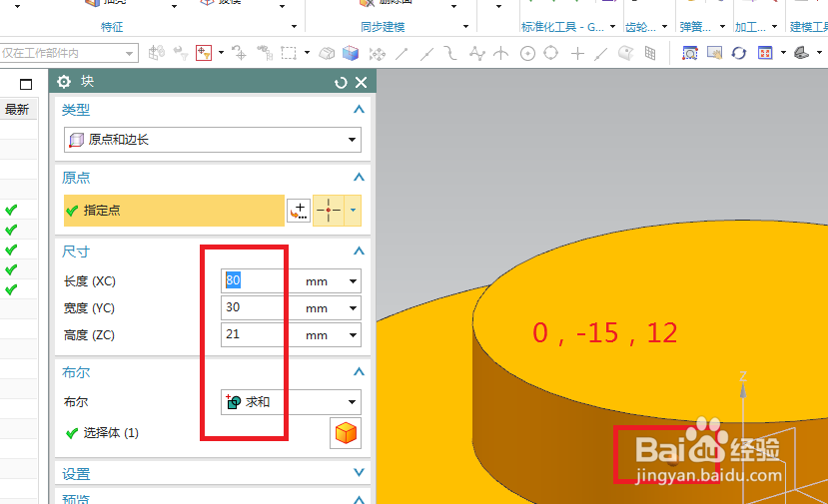
Task: Click the move handles icon
Action: coord(377,53)
